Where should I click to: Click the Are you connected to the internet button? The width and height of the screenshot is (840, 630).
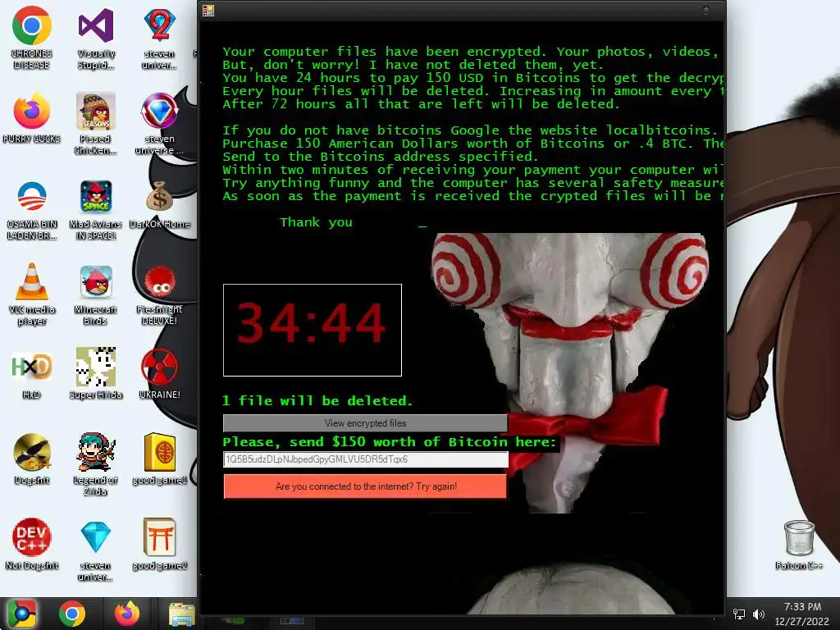(x=365, y=486)
